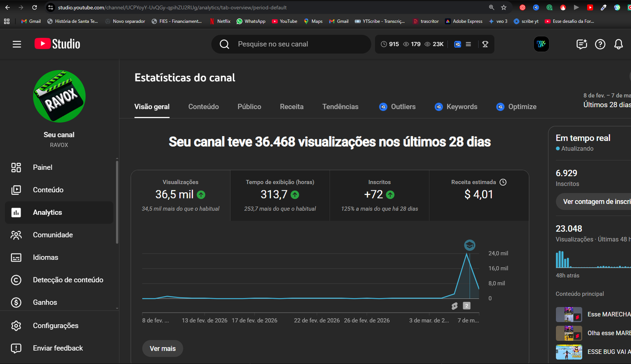
Task: Click the Shorts marker under the chart
Action: 455,306
